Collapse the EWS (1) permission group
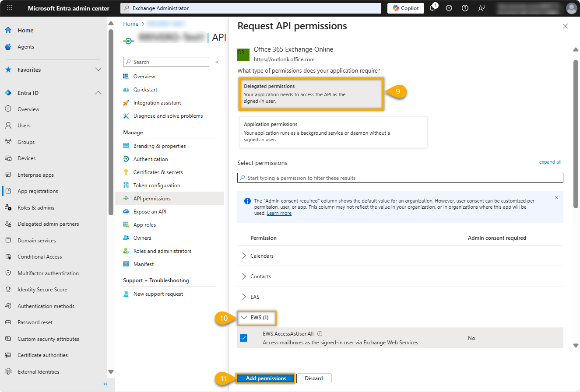This screenshot has width=580, height=392. coord(244,318)
